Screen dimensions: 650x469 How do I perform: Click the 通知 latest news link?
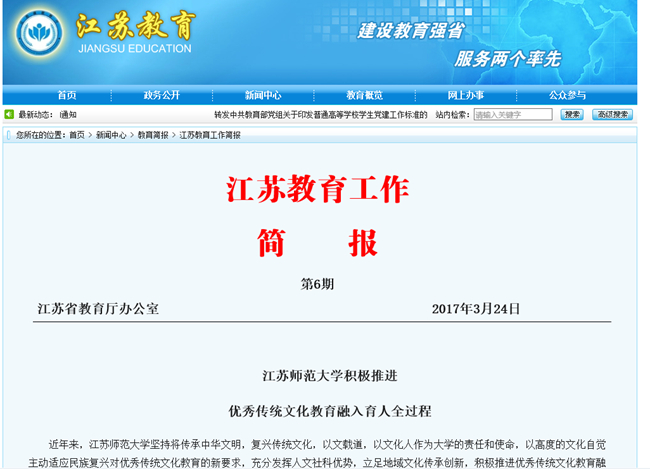pos(67,115)
